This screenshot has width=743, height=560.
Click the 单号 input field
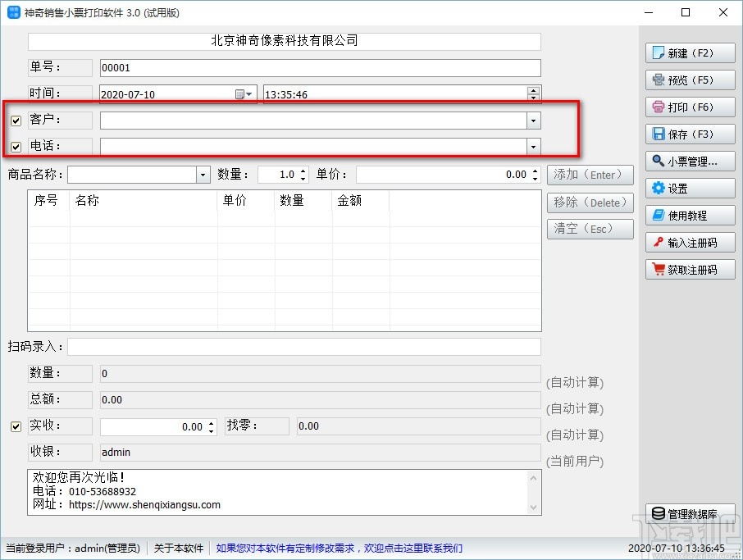click(321, 68)
